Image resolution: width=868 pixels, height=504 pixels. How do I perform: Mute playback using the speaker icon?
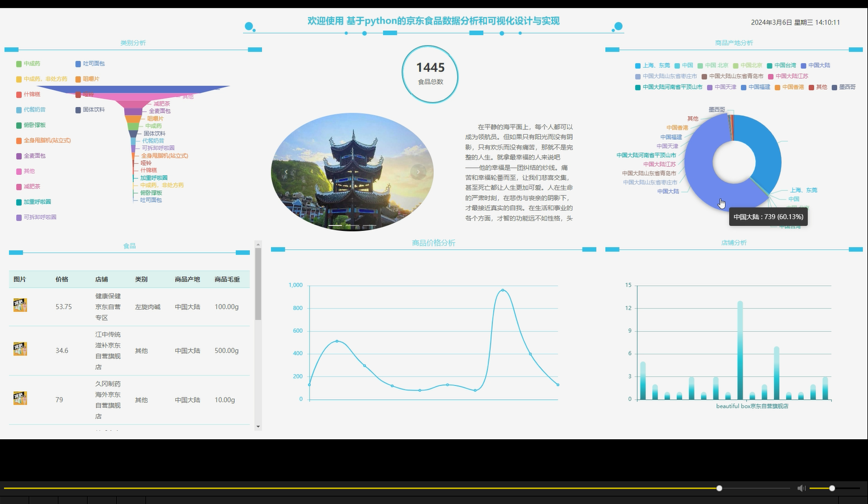[x=801, y=488]
